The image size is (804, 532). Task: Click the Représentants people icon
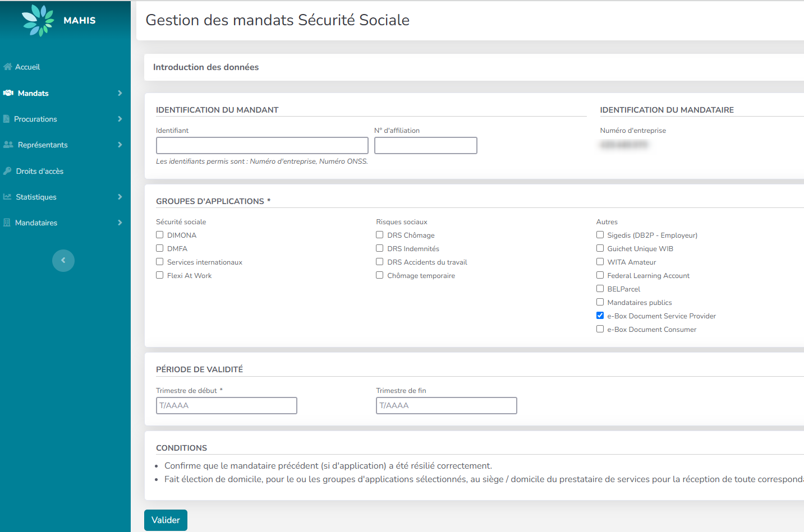tap(8, 145)
